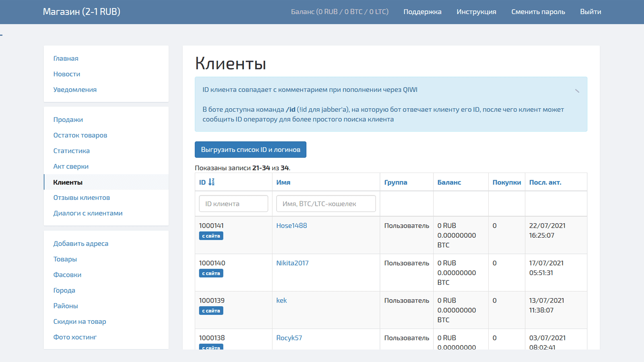Click the 'с сайта' badge under 1000140
Viewport: 644px width, 362px height.
click(211, 274)
